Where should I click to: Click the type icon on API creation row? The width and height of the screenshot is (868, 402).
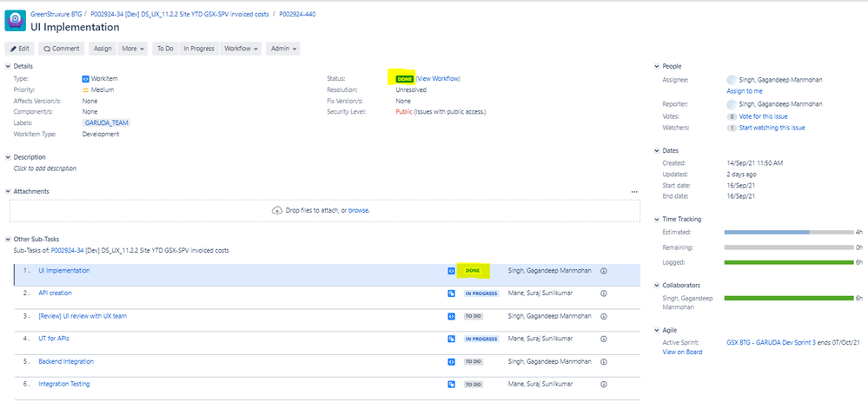click(x=451, y=293)
